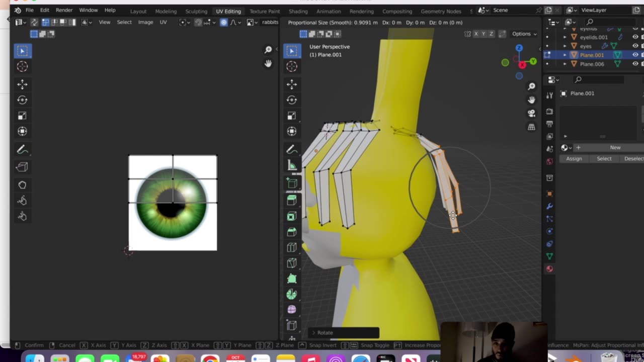Screen dimensions: 644x362
Task: Select the Inset Faces tool
Action: point(292,216)
